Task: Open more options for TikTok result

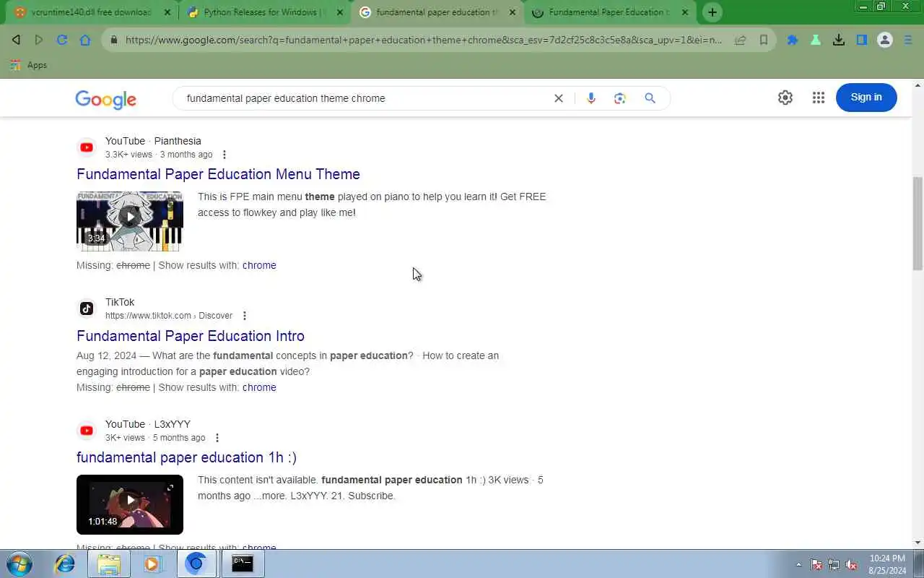Action: click(x=245, y=316)
